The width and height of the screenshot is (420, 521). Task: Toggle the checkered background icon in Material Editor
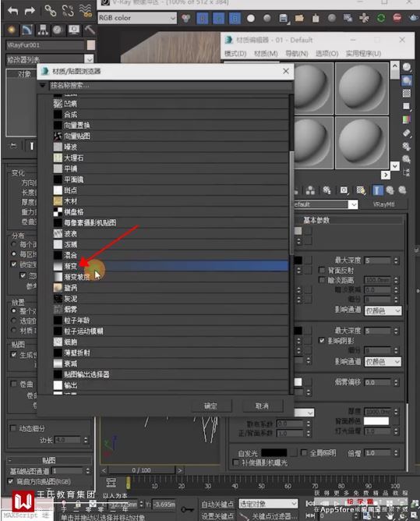coord(407,94)
